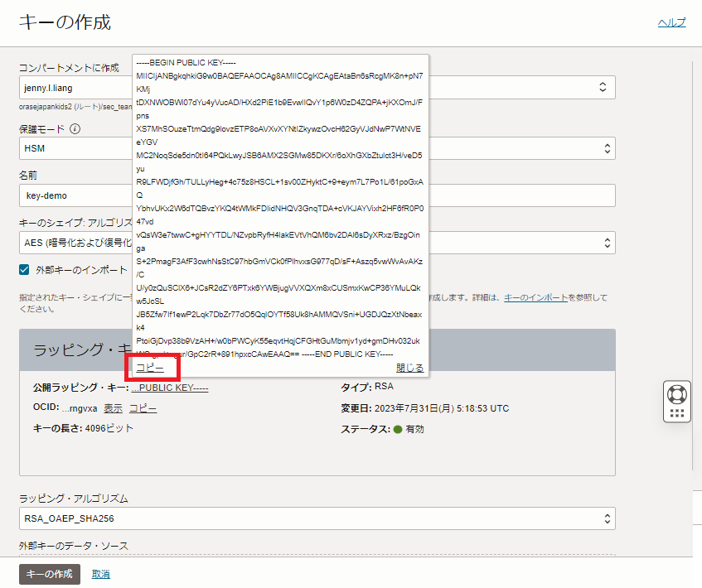Open the ヘルプ link at top right
The height and width of the screenshot is (588, 702).
(671, 23)
